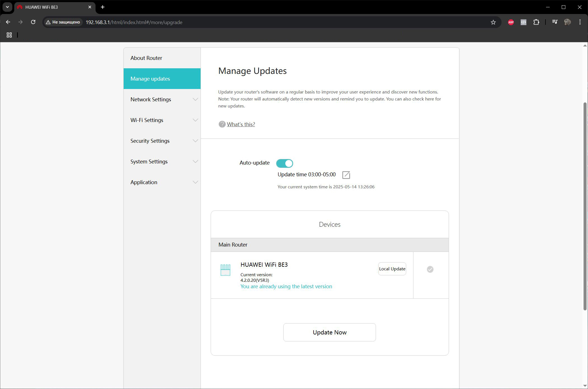The image size is (588, 389).
Task: Click the reload page icon
Action: [x=33, y=22]
